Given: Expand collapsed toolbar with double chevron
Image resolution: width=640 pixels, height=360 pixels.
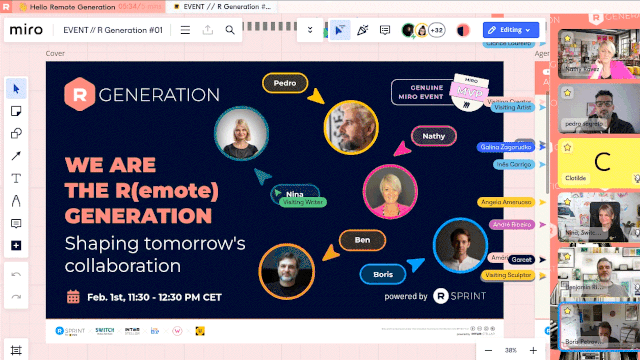Looking at the screenshot, I should point(310,30).
